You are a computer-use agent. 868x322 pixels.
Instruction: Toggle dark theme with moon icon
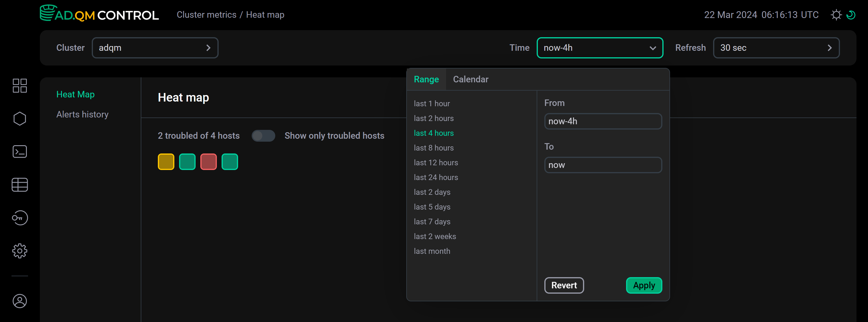851,14
